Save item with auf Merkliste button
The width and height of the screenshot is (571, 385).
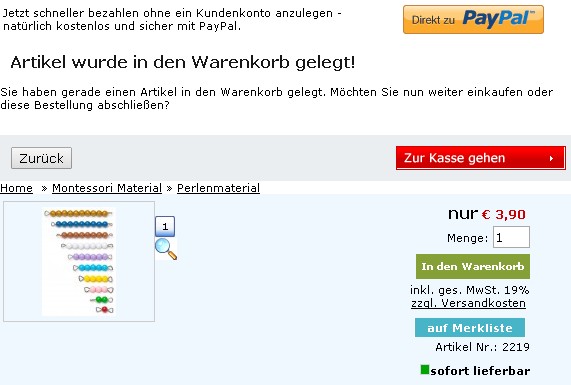point(470,328)
